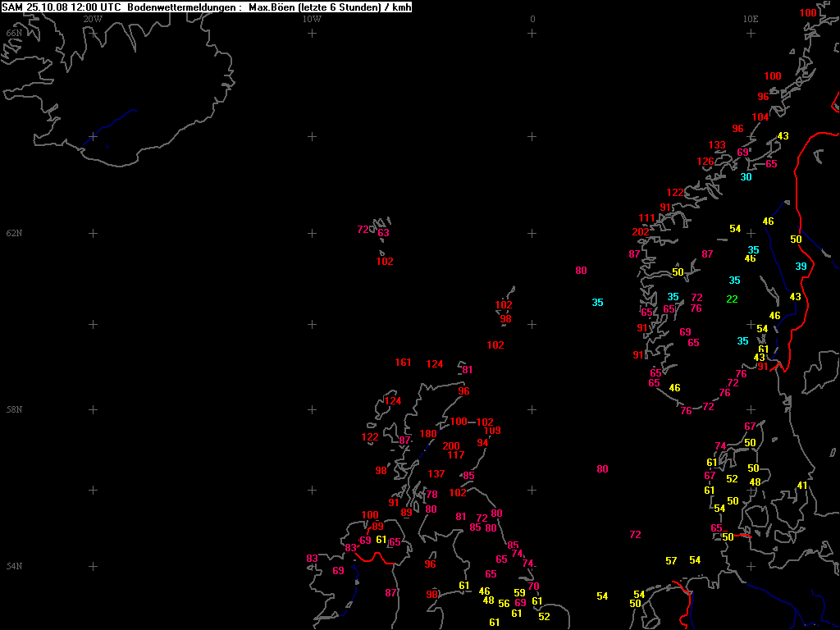This screenshot has height=630, width=840.
Task: Click the green 22 wind gust value
Action: [x=732, y=299]
